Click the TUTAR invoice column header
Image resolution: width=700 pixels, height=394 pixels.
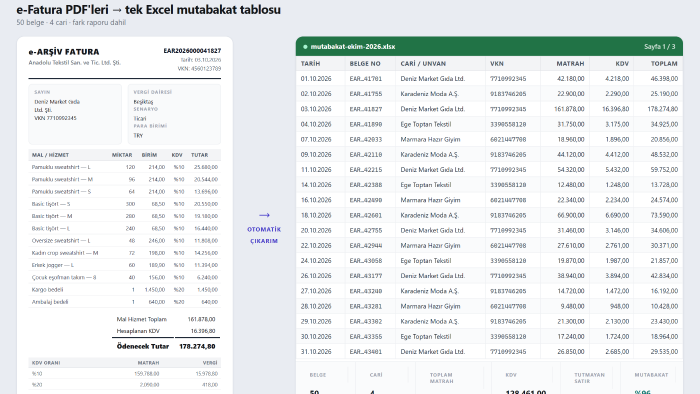coord(200,155)
